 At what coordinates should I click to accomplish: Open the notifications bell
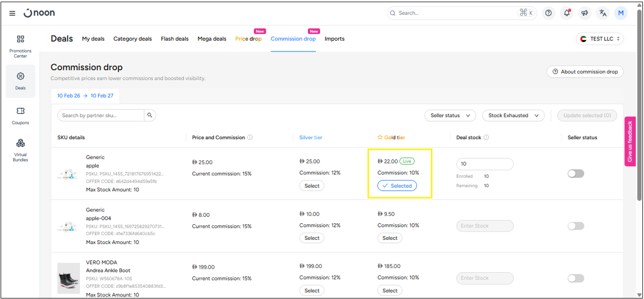pos(567,13)
